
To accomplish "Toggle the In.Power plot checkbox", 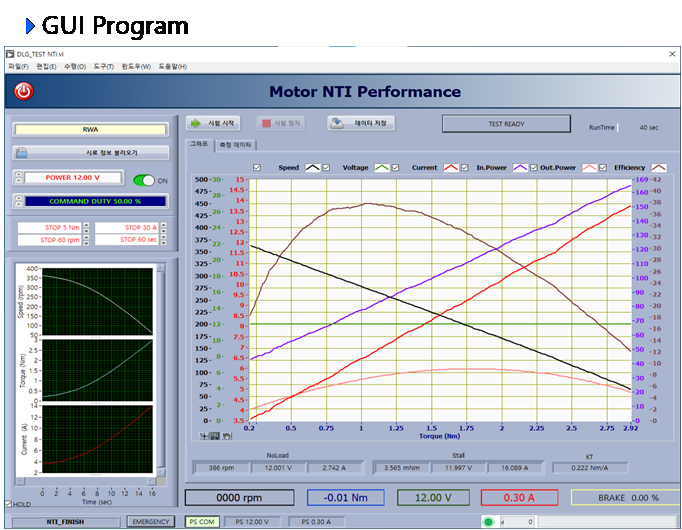I will point(465,168).
